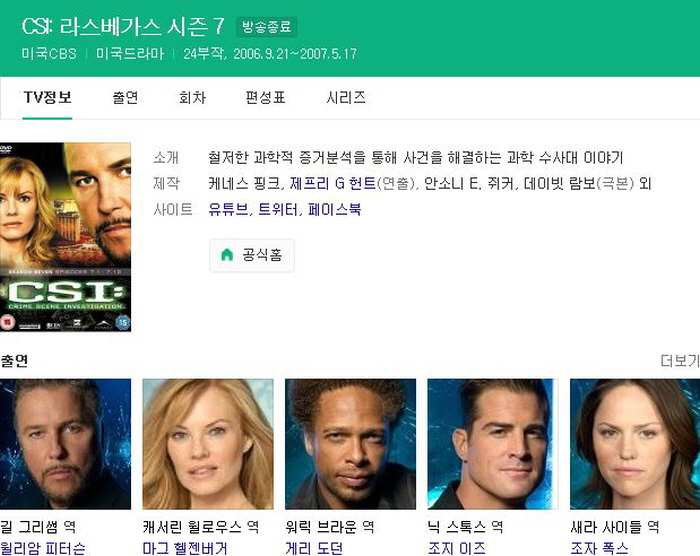The height and width of the screenshot is (556, 700).
Task: Expand cast list with 더보기
Action: 679,361
